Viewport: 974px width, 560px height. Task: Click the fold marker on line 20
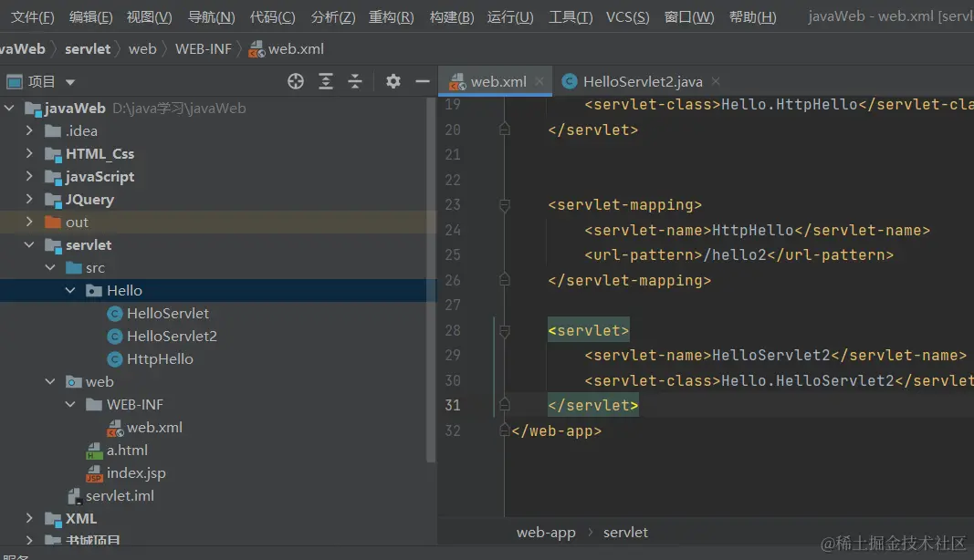pos(505,130)
